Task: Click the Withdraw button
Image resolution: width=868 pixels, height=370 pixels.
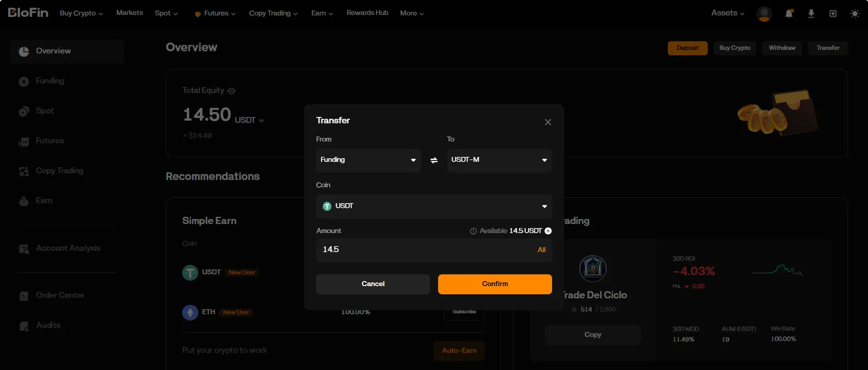Action: coord(782,48)
